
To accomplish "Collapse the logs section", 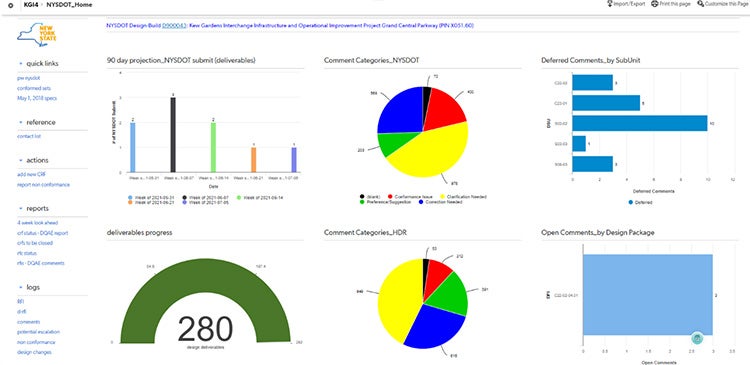I will point(21,288).
